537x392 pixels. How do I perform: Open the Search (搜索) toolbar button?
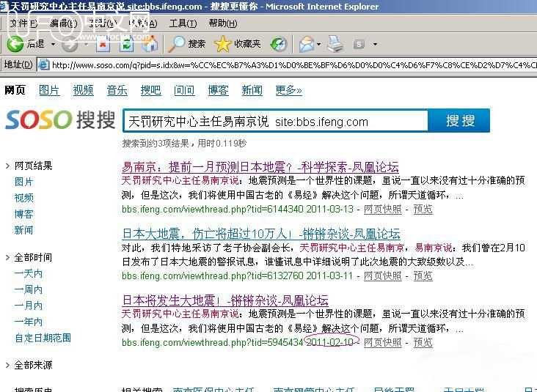[187, 44]
